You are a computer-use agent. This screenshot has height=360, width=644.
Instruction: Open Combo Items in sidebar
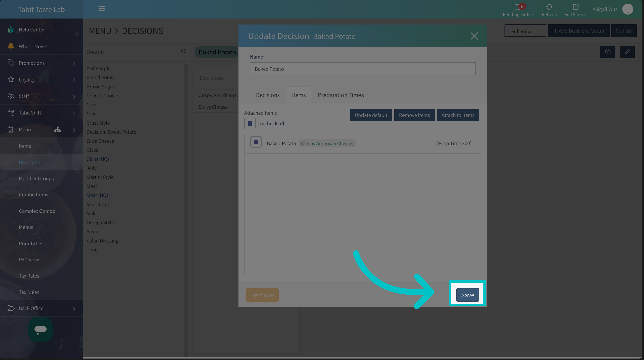pyautogui.click(x=33, y=195)
